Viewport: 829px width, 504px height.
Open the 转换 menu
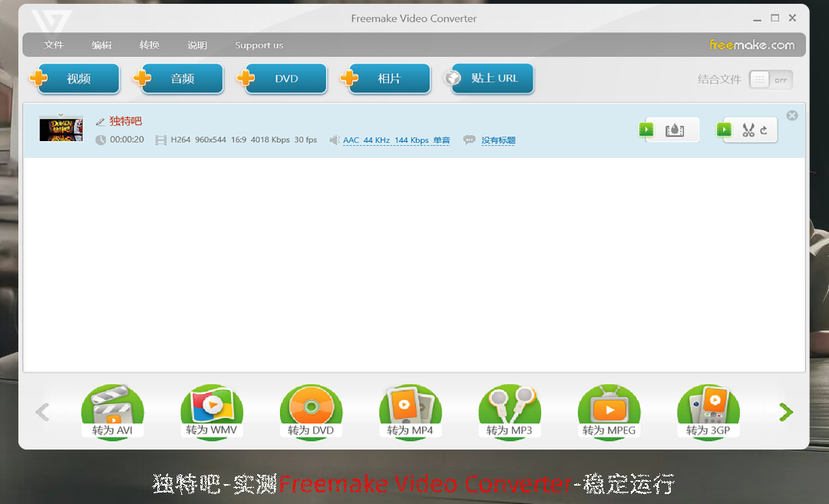pos(149,45)
